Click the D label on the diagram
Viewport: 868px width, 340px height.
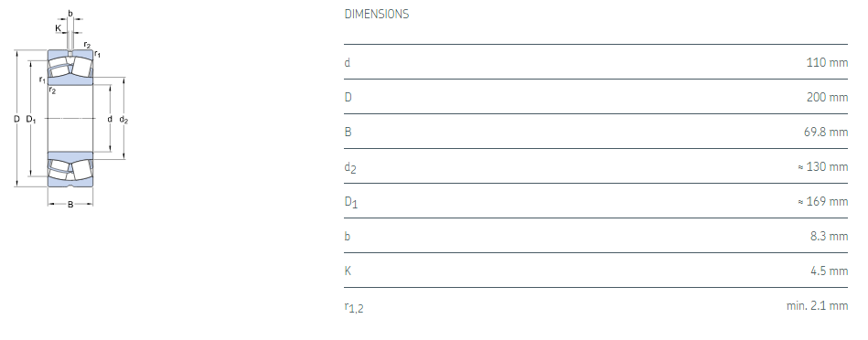pos(16,119)
